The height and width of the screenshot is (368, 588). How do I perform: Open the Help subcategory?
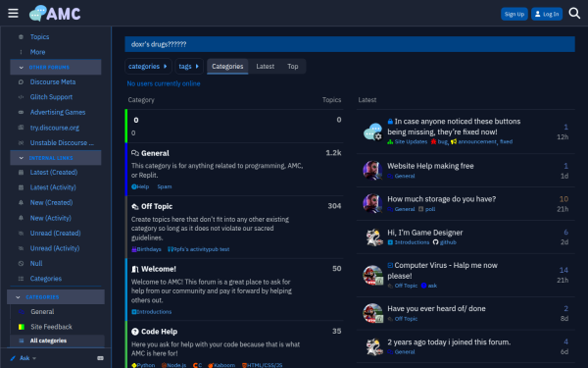(140, 186)
